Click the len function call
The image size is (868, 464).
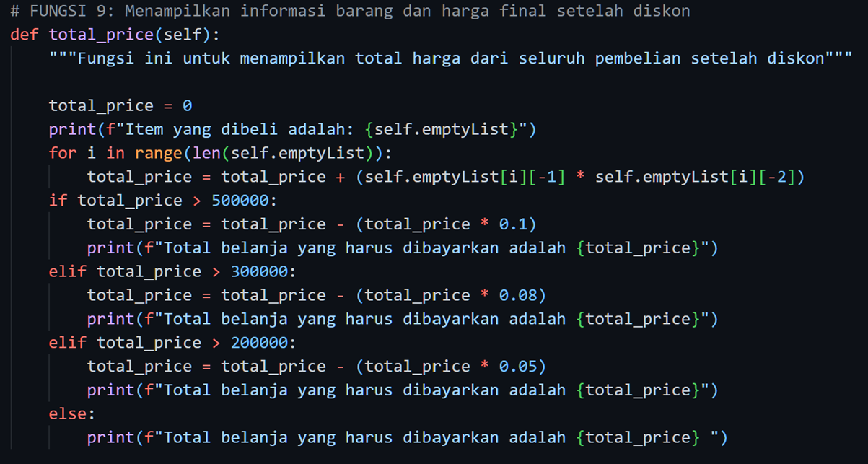pos(206,152)
